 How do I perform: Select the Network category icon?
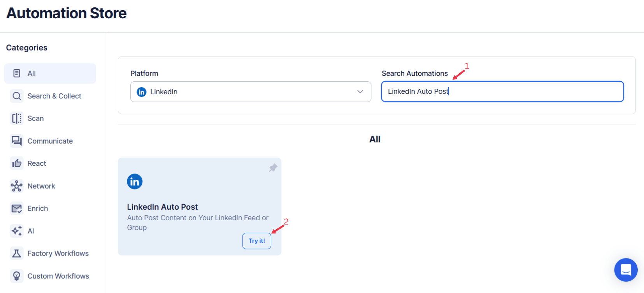tap(17, 186)
